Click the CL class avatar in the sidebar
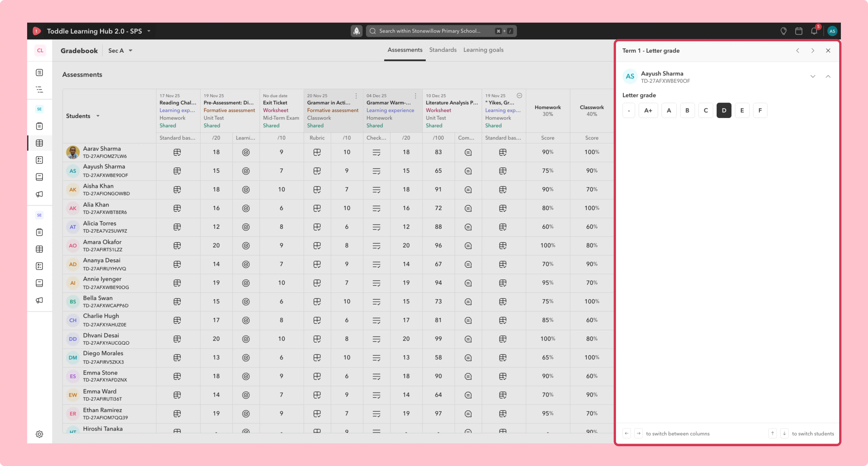This screenshot has width=868, height=466. click(40, 51)
